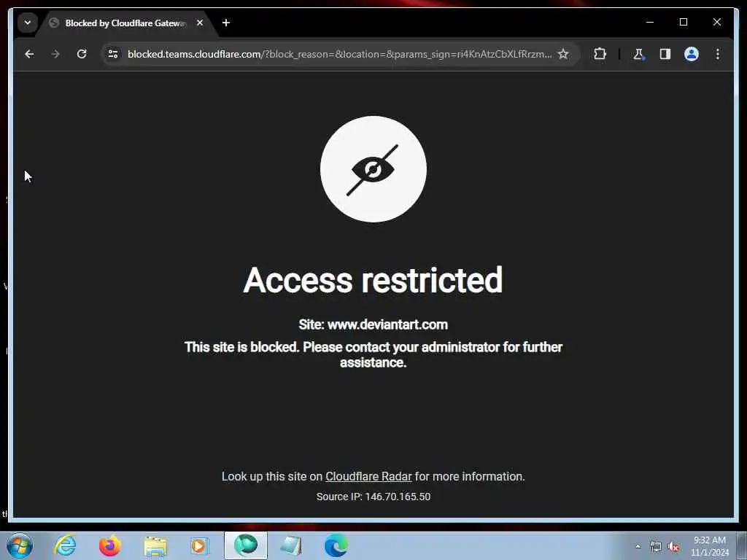Open the Extensions puzzle icon
Image resolution: width=747 pixels, height=560 pixels.
coord(600,54)
